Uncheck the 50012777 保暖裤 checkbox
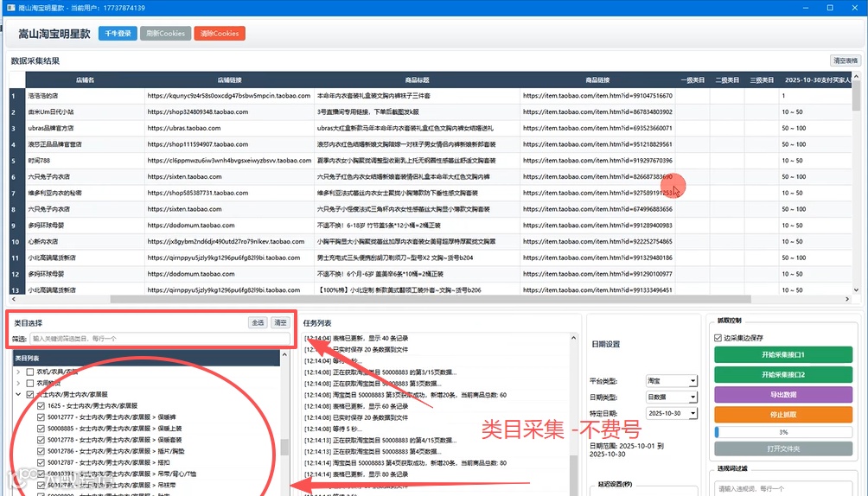This screenshot has height=496, width=868. click(41, 417)
